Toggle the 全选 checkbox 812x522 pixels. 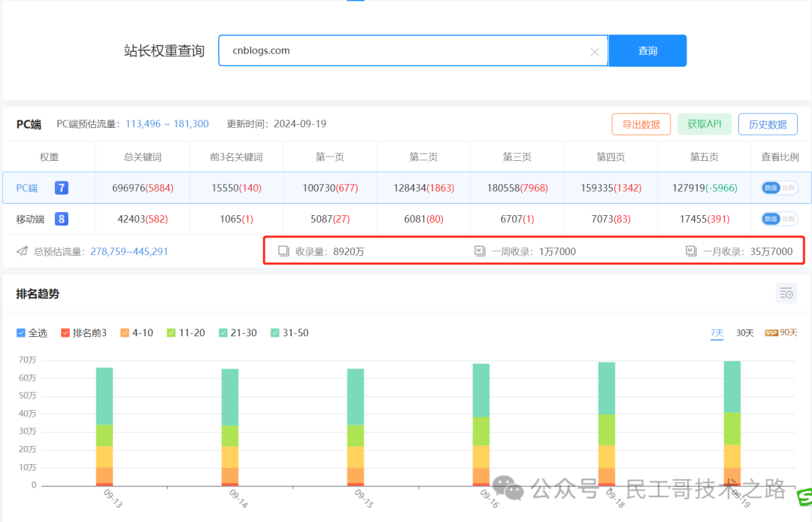tap(21, 333)
